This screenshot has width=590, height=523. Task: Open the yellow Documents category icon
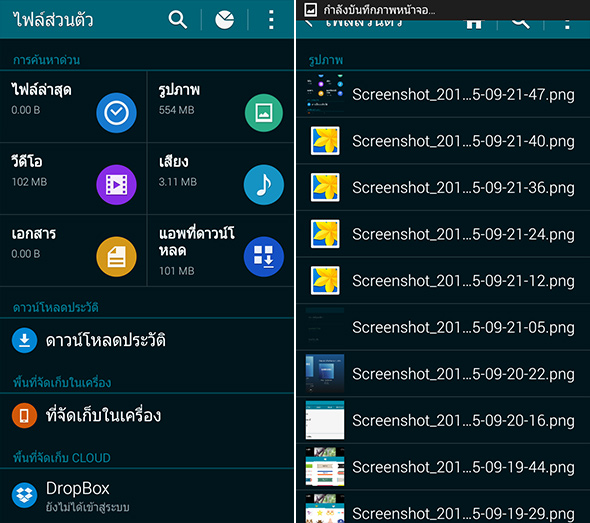(x=116, y=257)
